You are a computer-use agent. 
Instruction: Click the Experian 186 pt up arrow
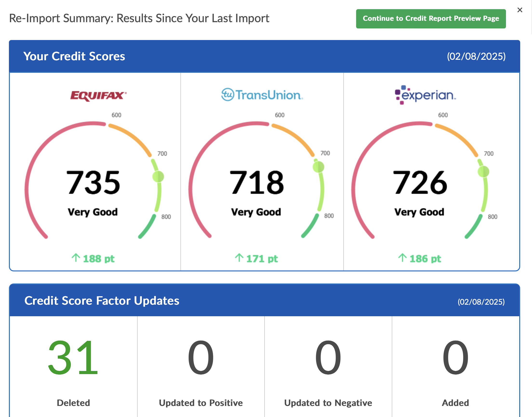click(x=402, y=258)
